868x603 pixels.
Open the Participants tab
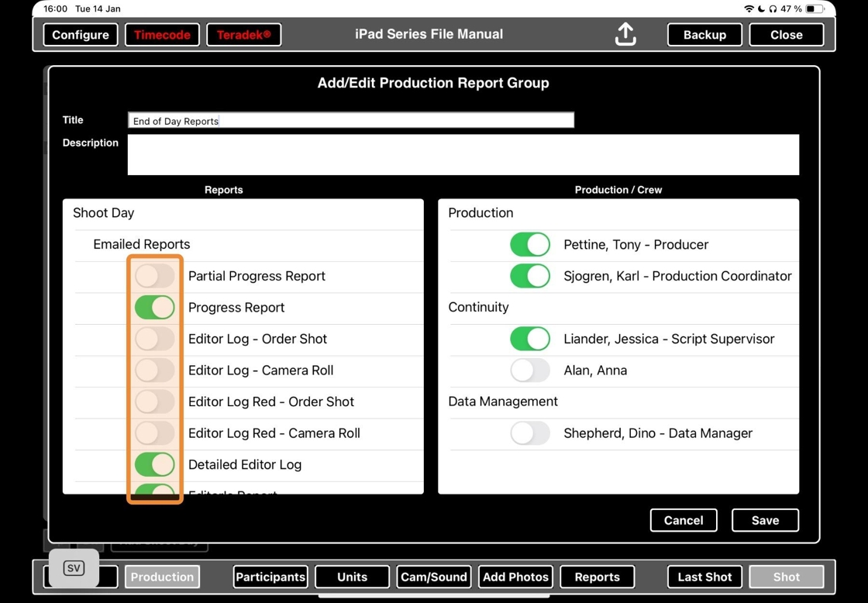[x=270, y=577]
